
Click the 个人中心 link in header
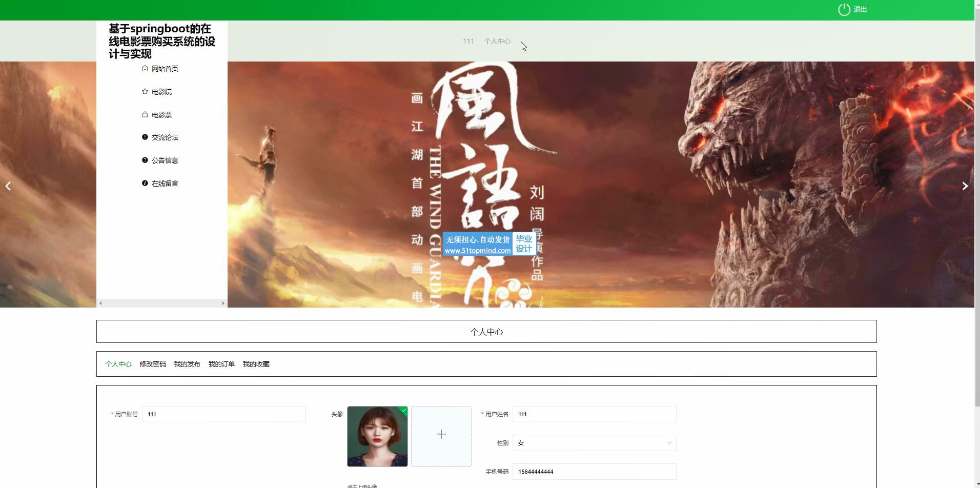pos(497,41)
